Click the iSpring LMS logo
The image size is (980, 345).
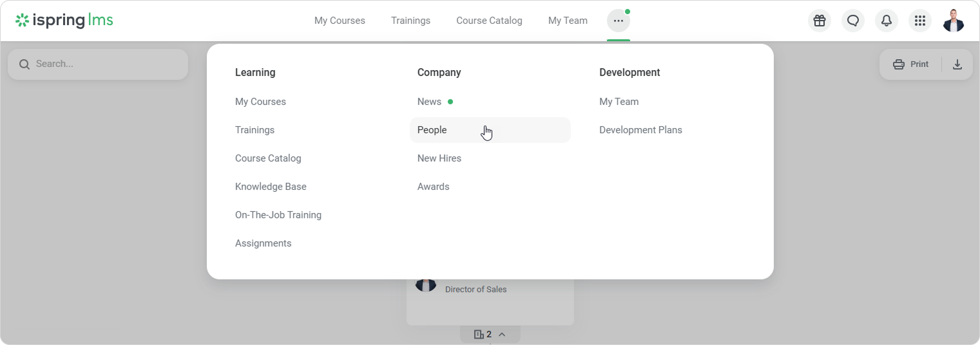point(64,21)
